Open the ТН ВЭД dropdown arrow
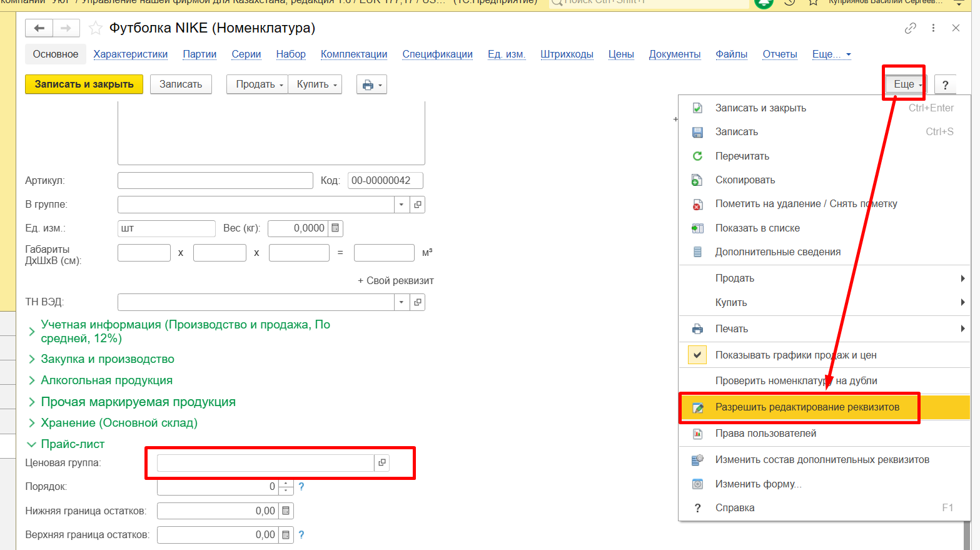This screenshot has width=980, height=550. tap(402, 302)
